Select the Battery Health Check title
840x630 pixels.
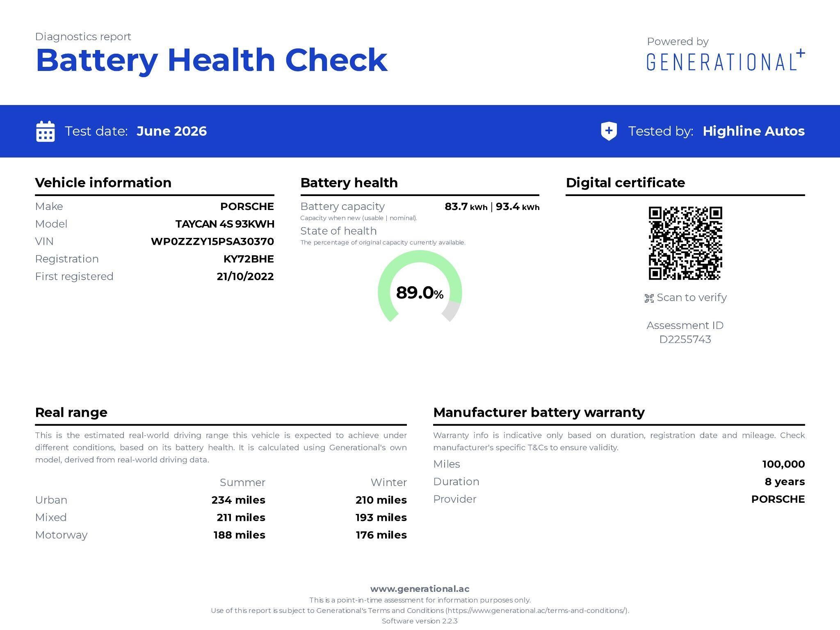point(212,60)
